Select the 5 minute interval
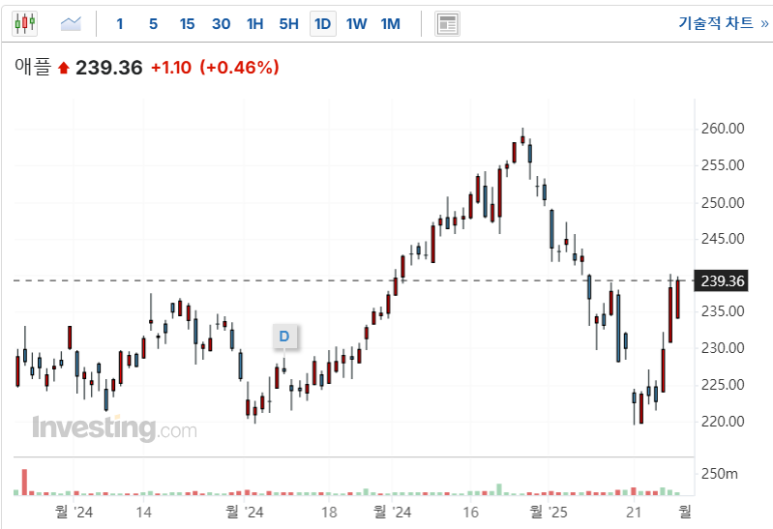The height and width of the screenshot is (529, 773). coord(153,24)
